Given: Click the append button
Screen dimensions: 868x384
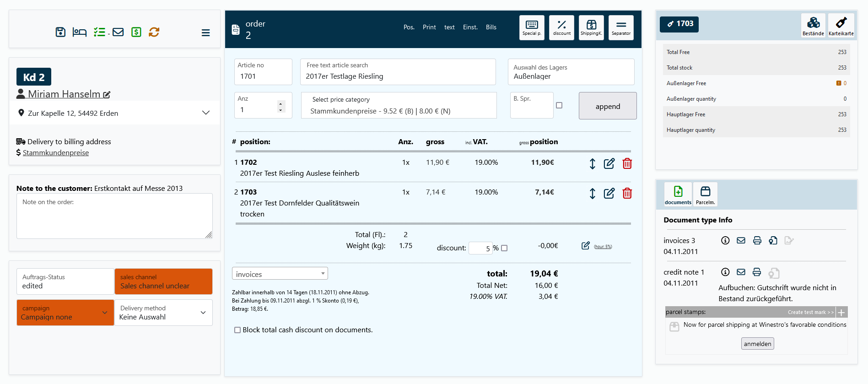Looking at the screenshot, I should click(x=607, y=106).
